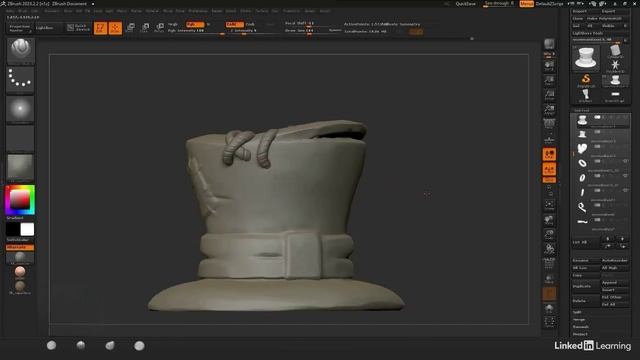Viewport: 640px width, 360px height.
Task: Click the Duplicate subtool button
Action: pyautogui.click(x=586, y=286)
